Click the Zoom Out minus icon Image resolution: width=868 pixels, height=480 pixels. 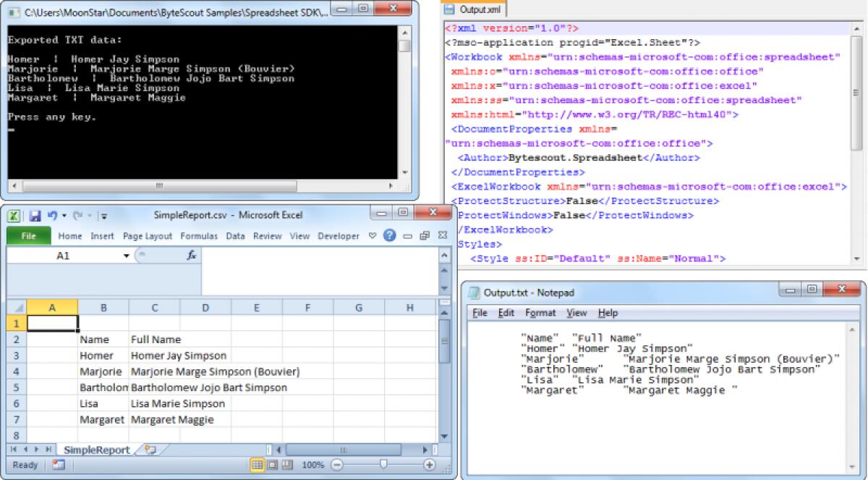(338, 464)
